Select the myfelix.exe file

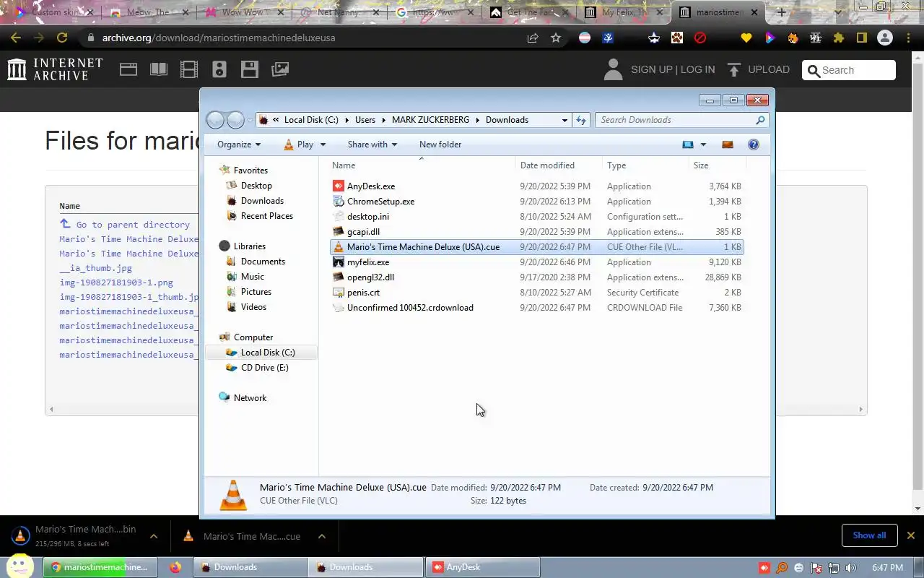tap(367, 262)
